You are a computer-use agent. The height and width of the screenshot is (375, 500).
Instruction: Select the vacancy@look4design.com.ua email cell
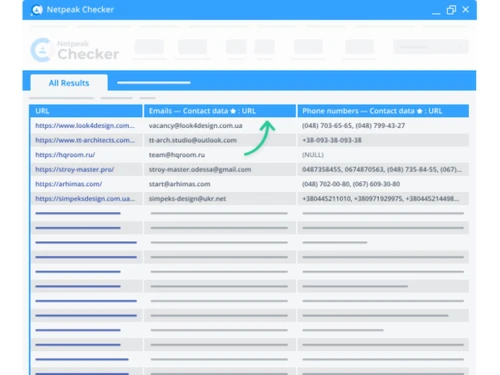coord(220,126)
